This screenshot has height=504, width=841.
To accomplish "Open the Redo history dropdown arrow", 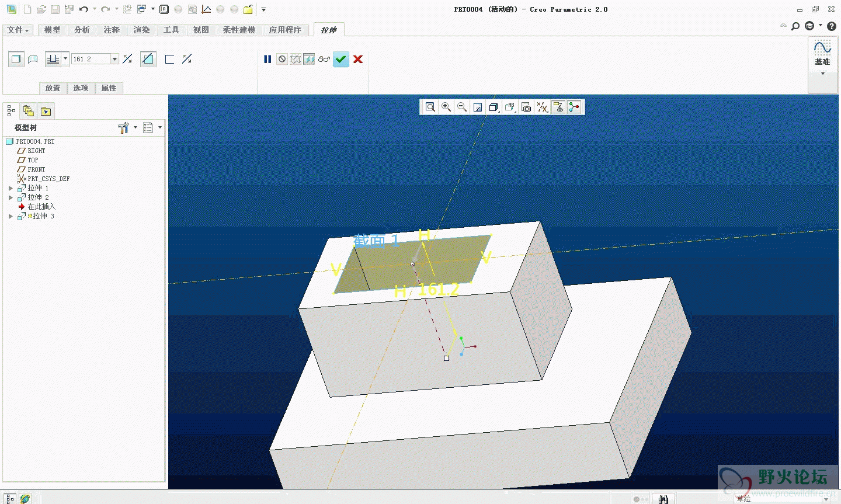I will pos(116,9).
